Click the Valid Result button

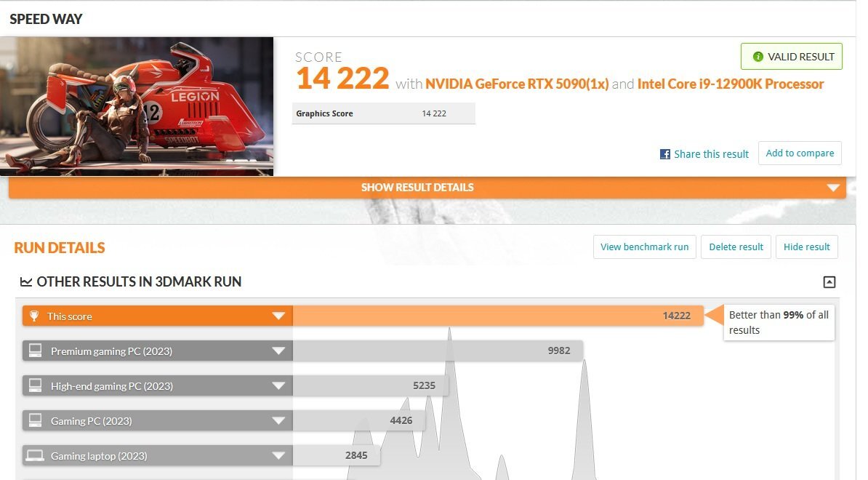[x=792, y=57]
